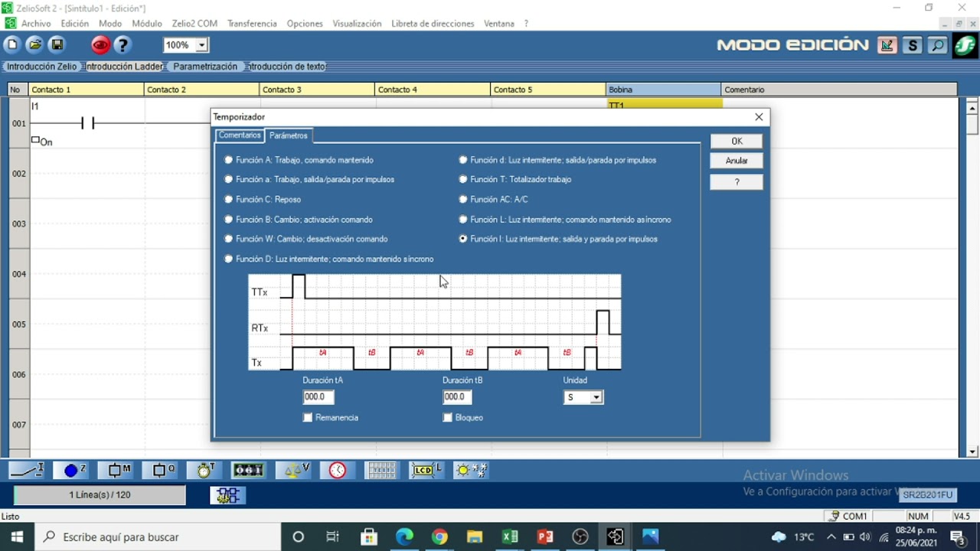Open Microsoft Edge from the taskbar
Screen dimensions: 980x551
[404, 537]
